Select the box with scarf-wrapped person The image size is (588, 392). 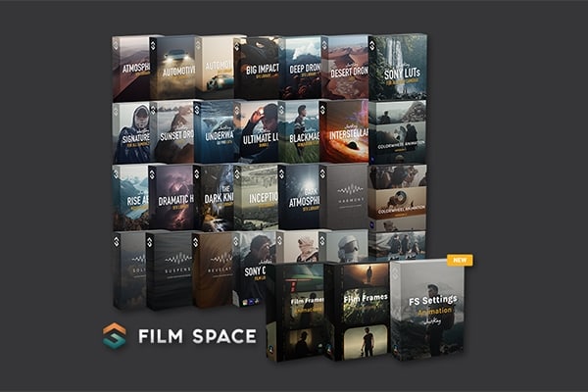pos(298,246)
